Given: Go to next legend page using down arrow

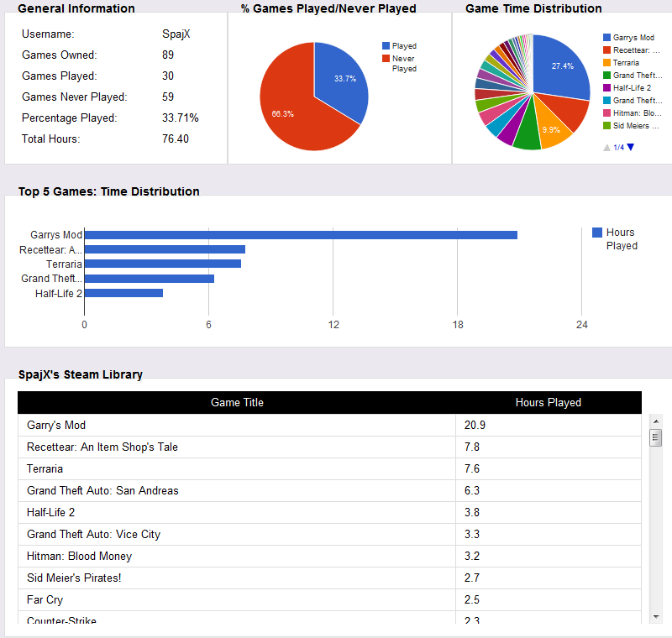Looking at the screenshot, I should (x=631, y=147).
